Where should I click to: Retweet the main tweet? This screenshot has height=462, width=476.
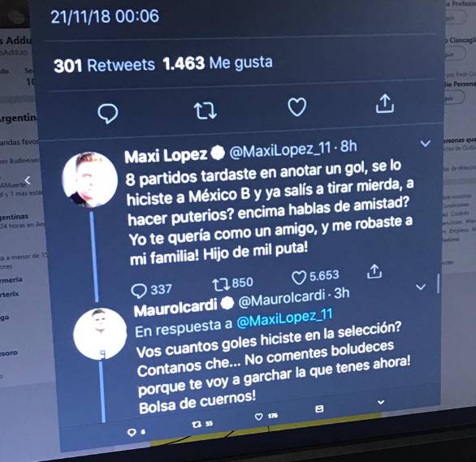[x=206, y=110]
